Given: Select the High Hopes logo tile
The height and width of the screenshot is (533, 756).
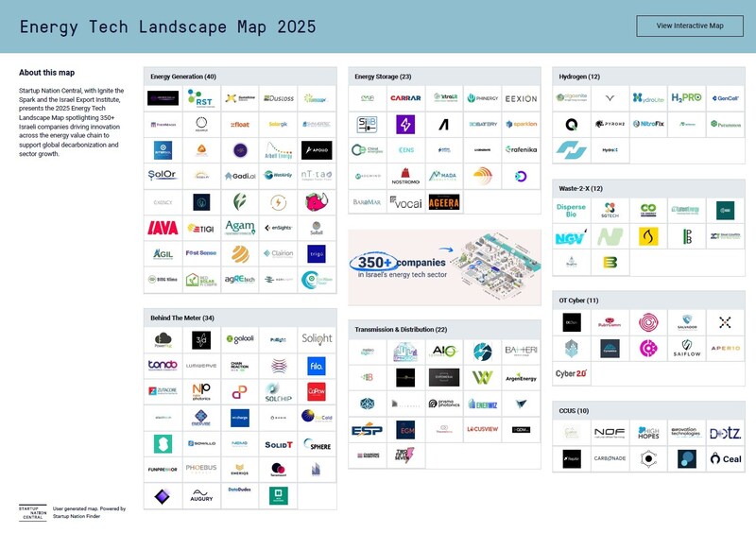Looking at the screenshot, I should (x=648, y=433).
